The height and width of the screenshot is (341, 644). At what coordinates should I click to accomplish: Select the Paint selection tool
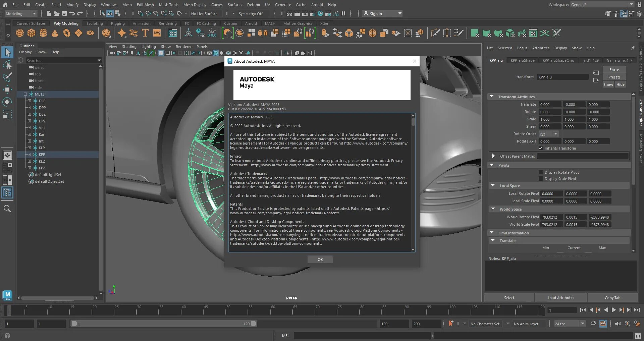click(x=7, y=77)
